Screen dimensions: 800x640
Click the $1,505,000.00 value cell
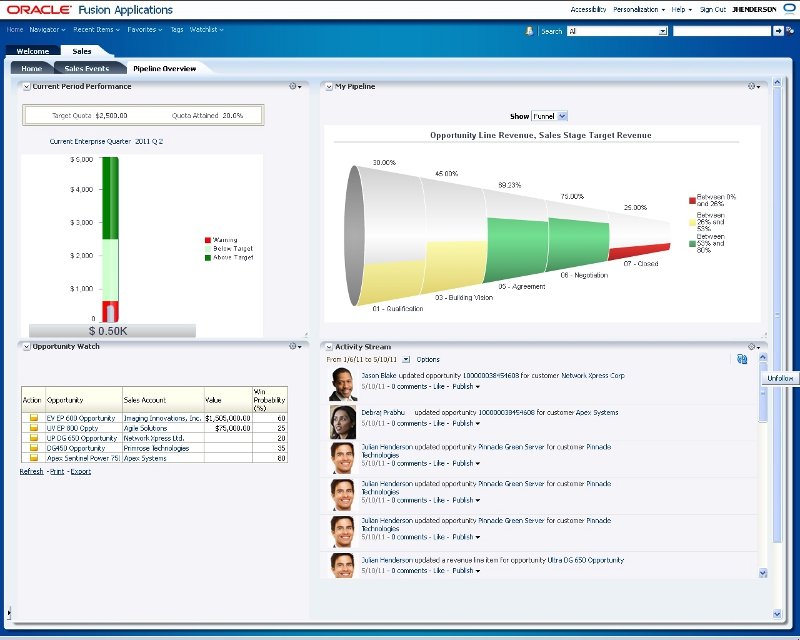tap(228, 418)
